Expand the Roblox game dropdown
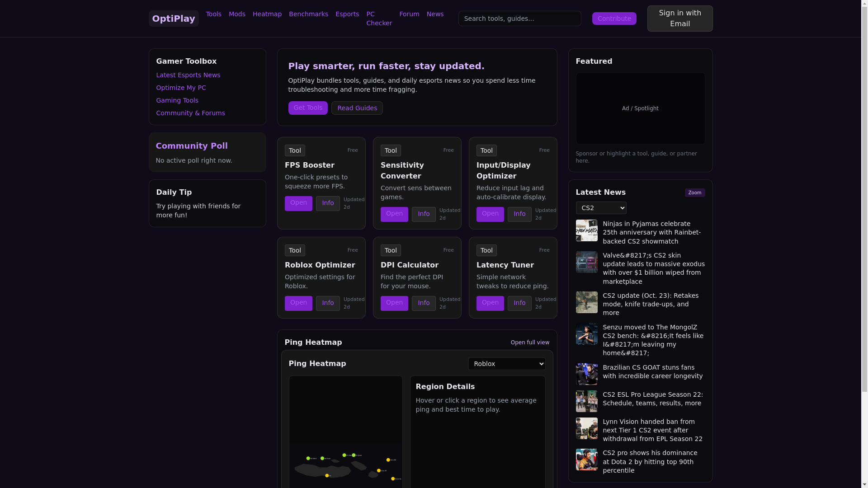 [x=507, y=364]
